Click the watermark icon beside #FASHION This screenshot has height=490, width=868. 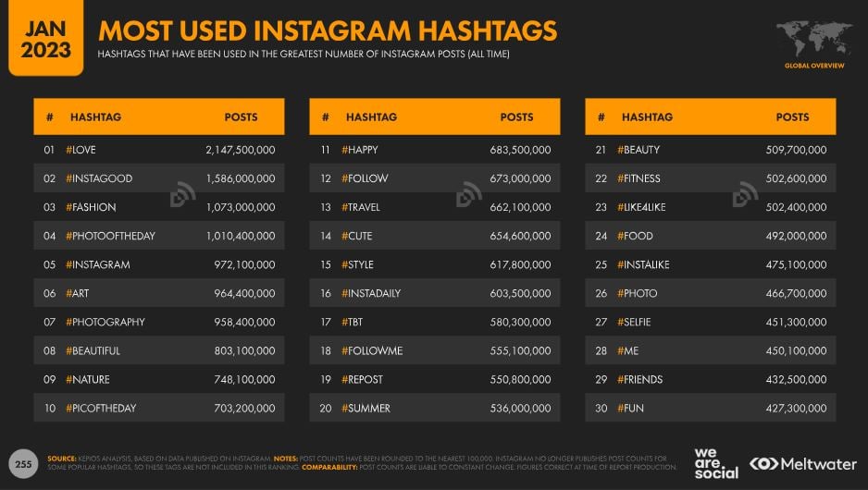pyautogui.click(x=182, y=195)
